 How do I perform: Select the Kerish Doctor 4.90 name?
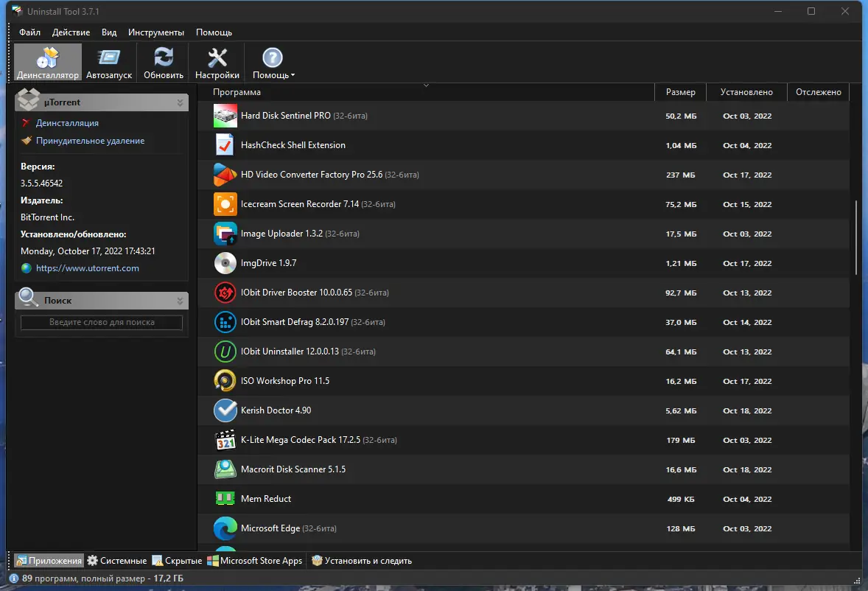tap(276, 410)
